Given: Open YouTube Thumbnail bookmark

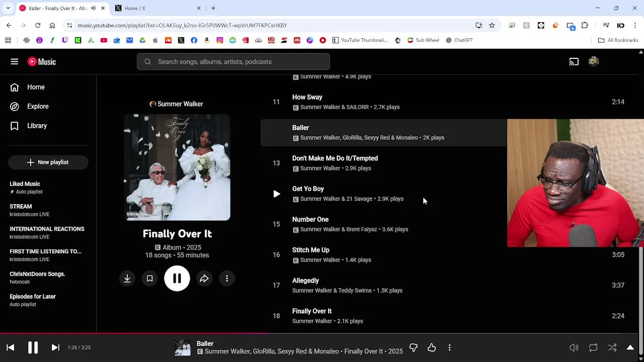Looking at the screenshot, I should tap(360, 40).
